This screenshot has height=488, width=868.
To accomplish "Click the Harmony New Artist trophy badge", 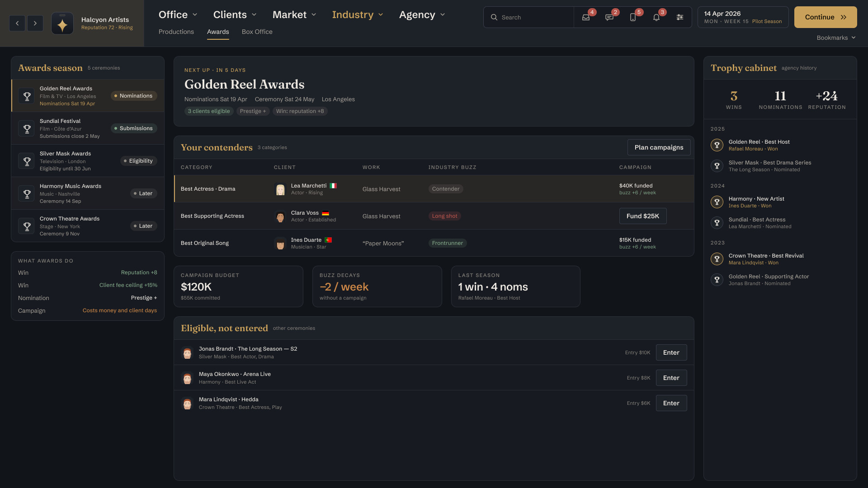I will [717, 202].
